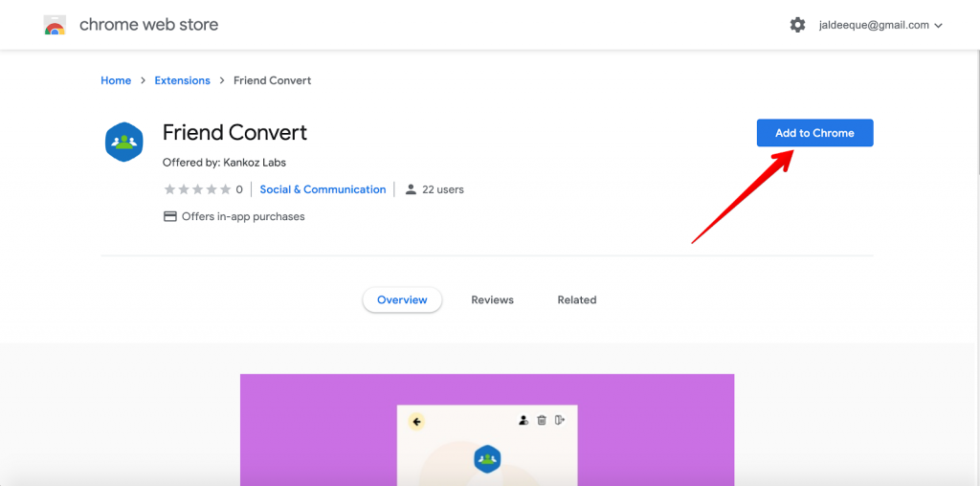Open the Extensions breadcrumb link
This screenshot has width=980, height=486.
[x=183, y=80]
